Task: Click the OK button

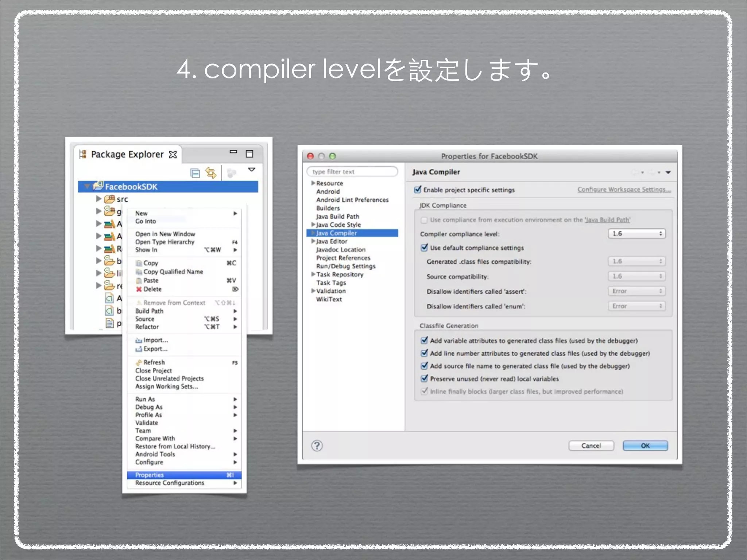Action: click(x=645, y=446)
